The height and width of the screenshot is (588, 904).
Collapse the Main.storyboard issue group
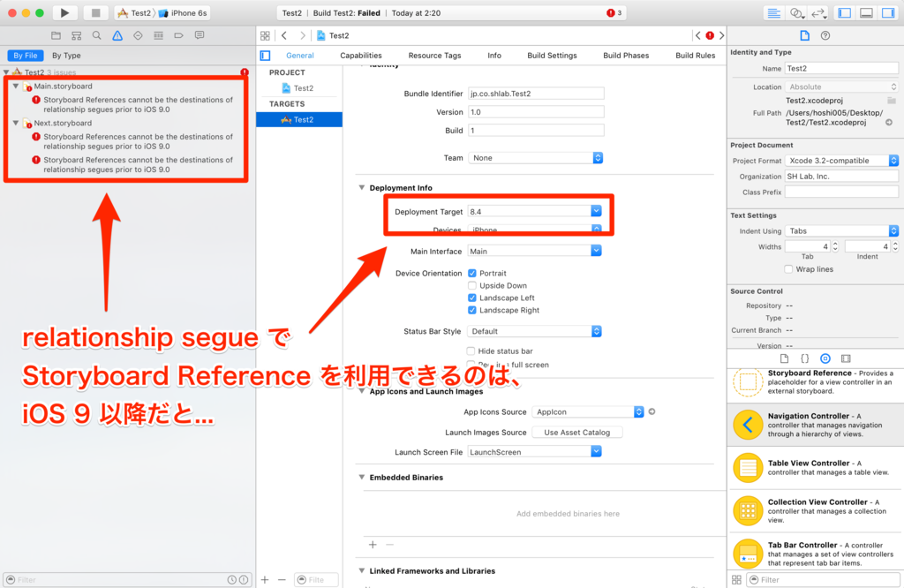pos(16,86)
